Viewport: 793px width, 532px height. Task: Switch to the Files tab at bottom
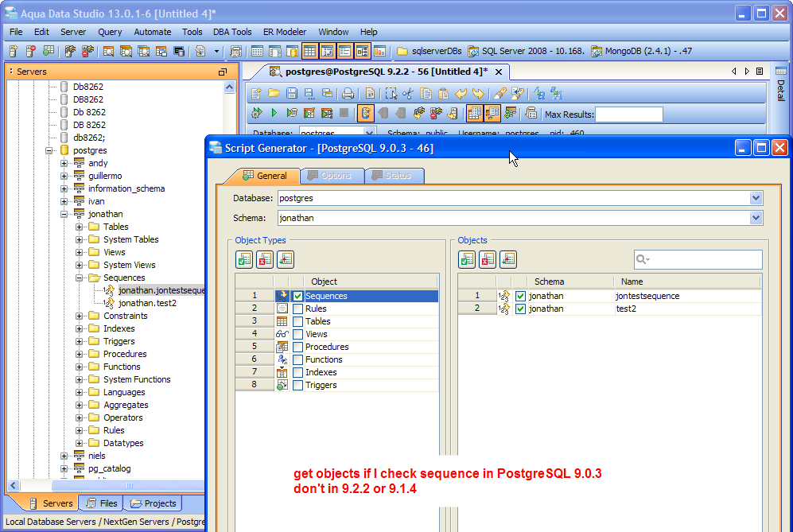(102, 503)
